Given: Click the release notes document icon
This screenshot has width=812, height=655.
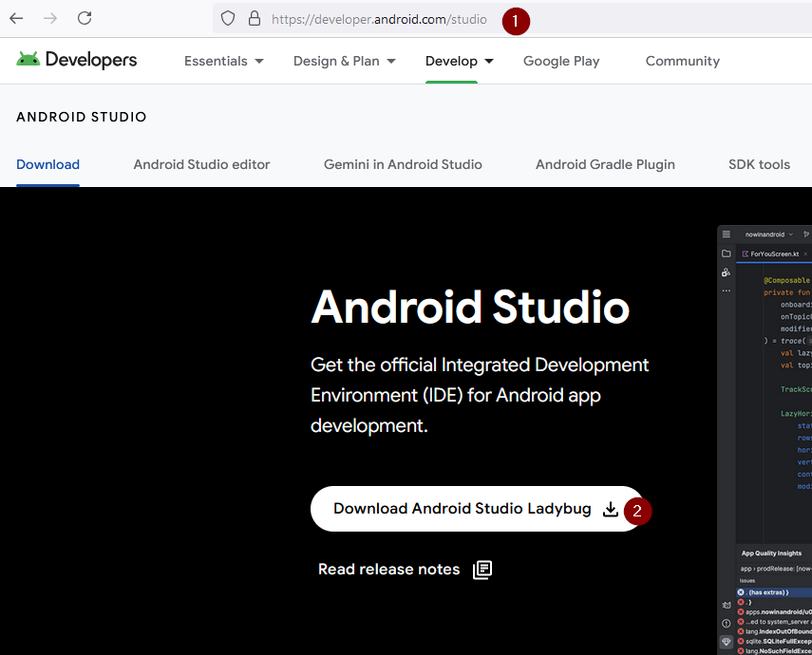Looking at the screenshot, I should click(x=482, y=570).
